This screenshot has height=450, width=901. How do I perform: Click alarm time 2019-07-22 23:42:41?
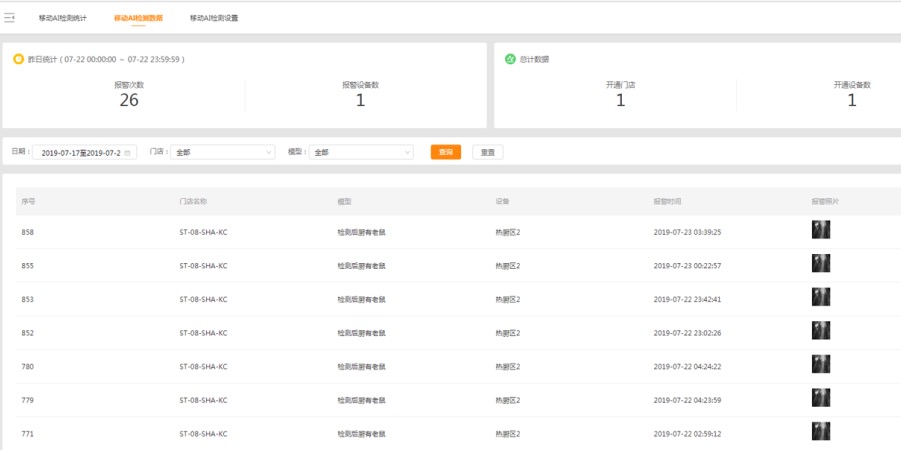click(687, 299)
